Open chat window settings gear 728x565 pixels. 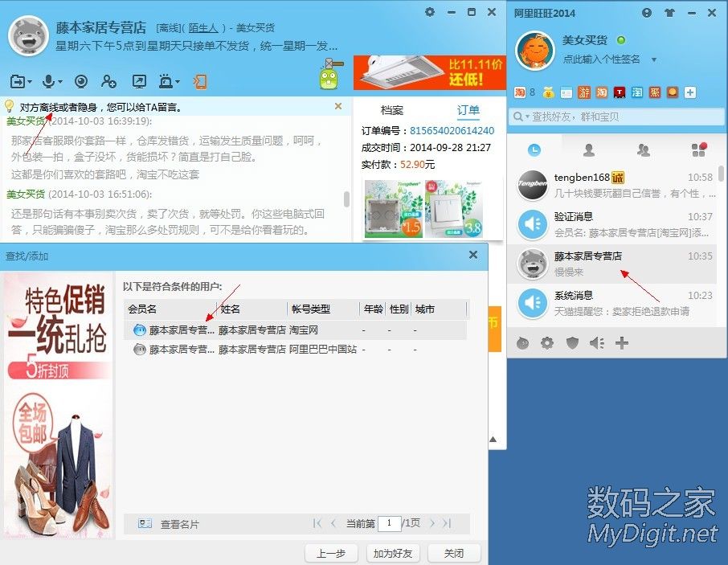click(430, 12)
